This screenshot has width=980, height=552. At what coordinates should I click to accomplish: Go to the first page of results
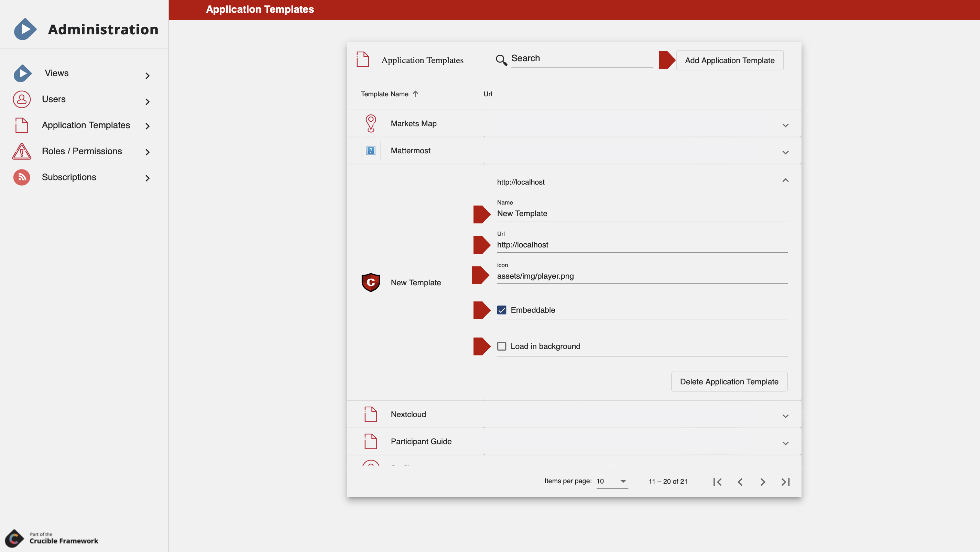[x=717, y=482]
